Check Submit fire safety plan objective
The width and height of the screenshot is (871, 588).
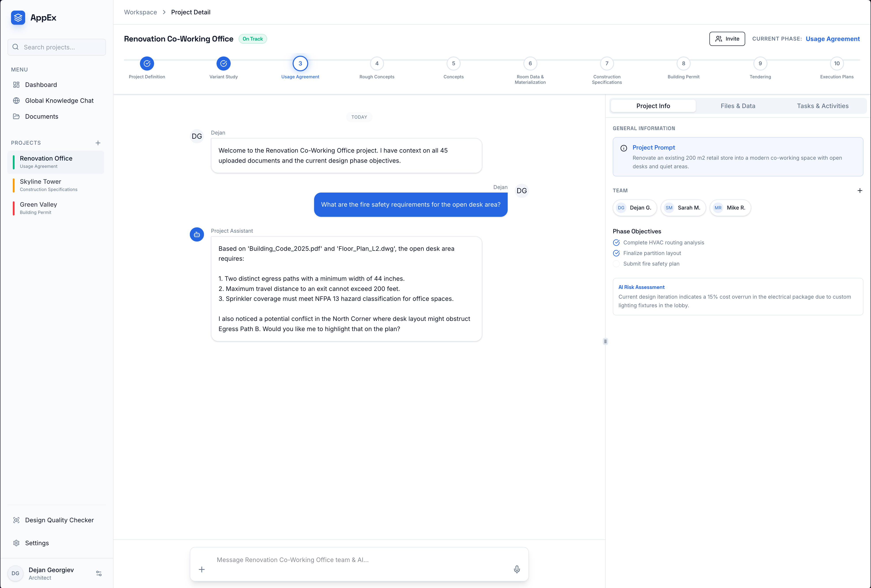pos(616,264)
